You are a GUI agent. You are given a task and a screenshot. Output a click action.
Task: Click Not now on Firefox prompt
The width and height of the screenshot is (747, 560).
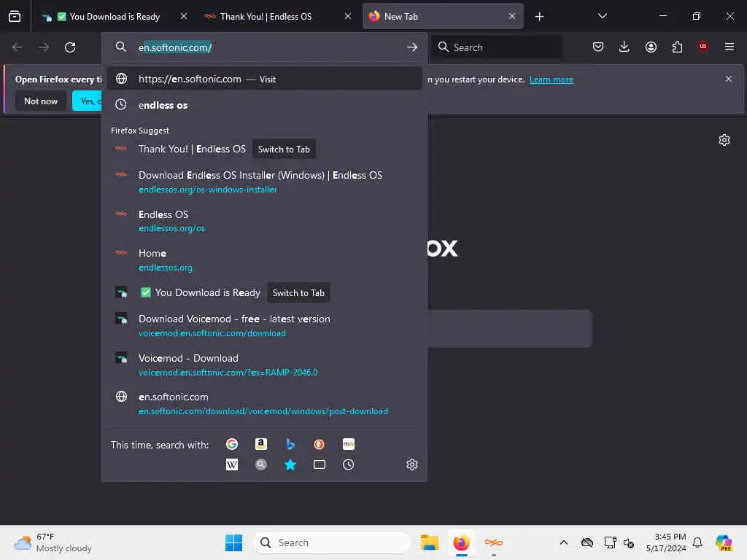41,101
